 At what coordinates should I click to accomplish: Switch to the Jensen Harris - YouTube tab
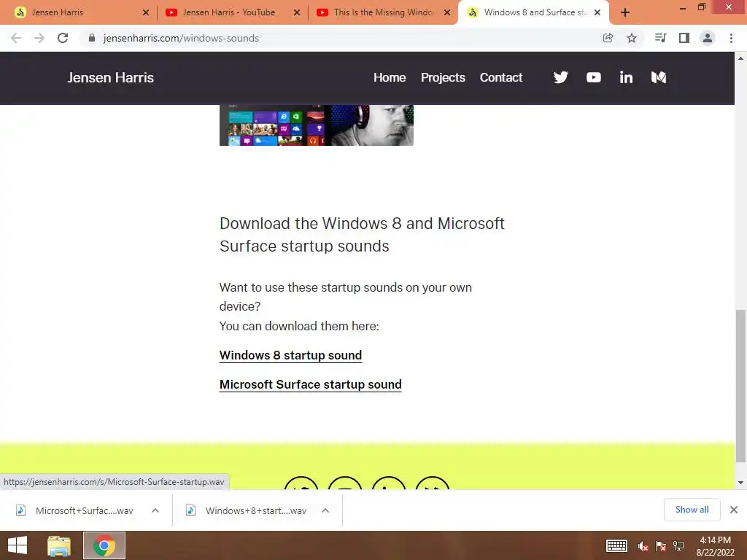233,13
